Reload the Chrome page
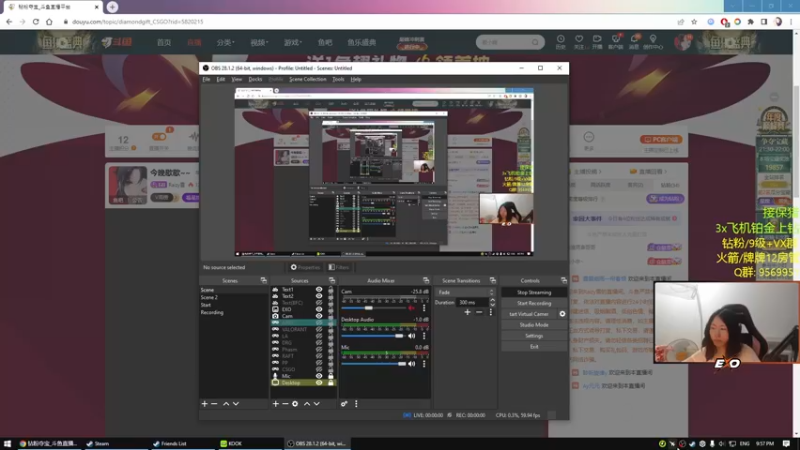The image size is (800, 450). [36, 21]
